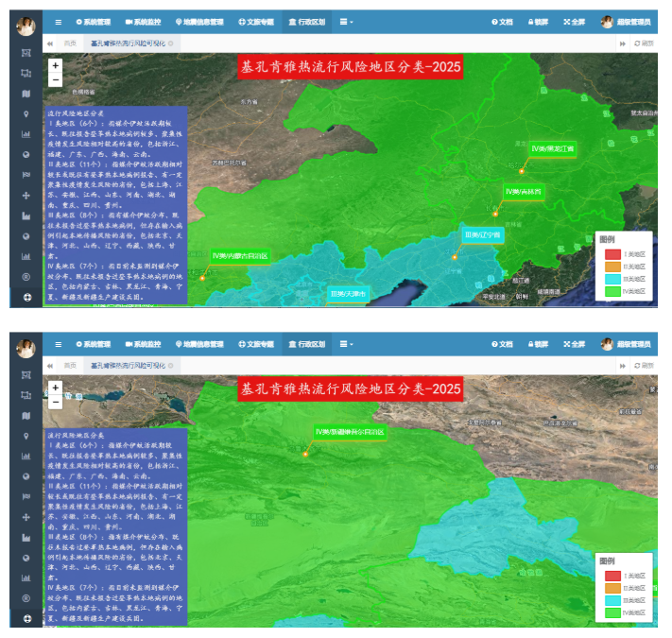Open 文旅专题 menu in upper window
672x638 pixels.
point(256,22)
